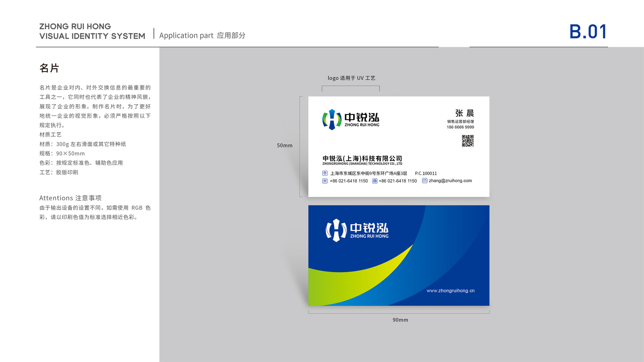Click the 材质工艺 subheading
This screenshot has height=362, width=644.
[x=50, y=135]
